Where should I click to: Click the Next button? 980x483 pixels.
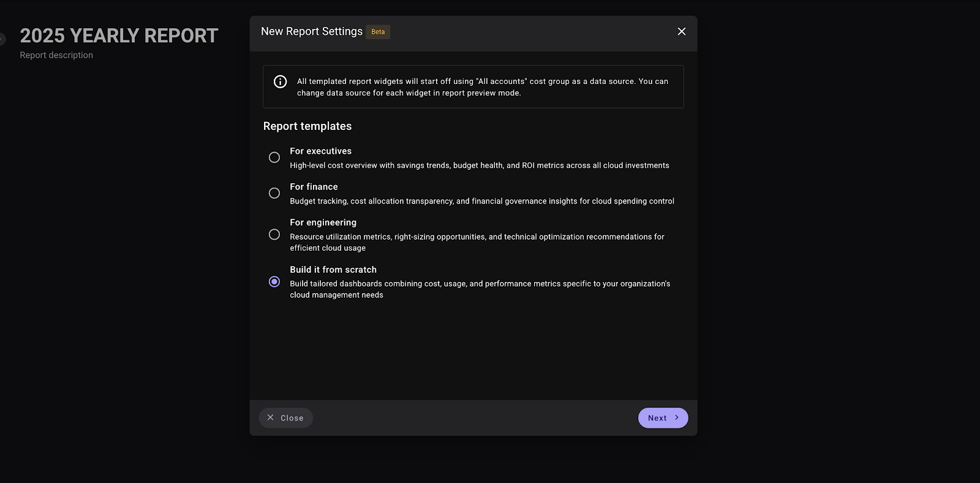pyautogui.click(x=662, y=417)
